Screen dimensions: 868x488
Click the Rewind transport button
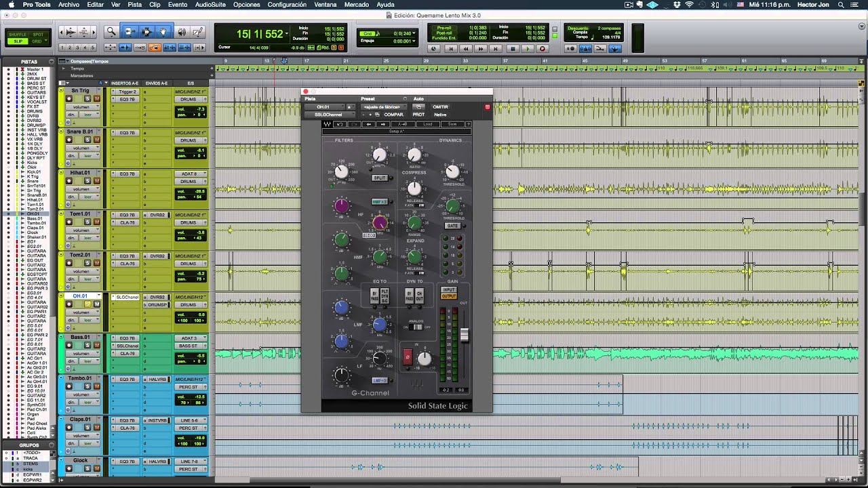pos(466,49)
